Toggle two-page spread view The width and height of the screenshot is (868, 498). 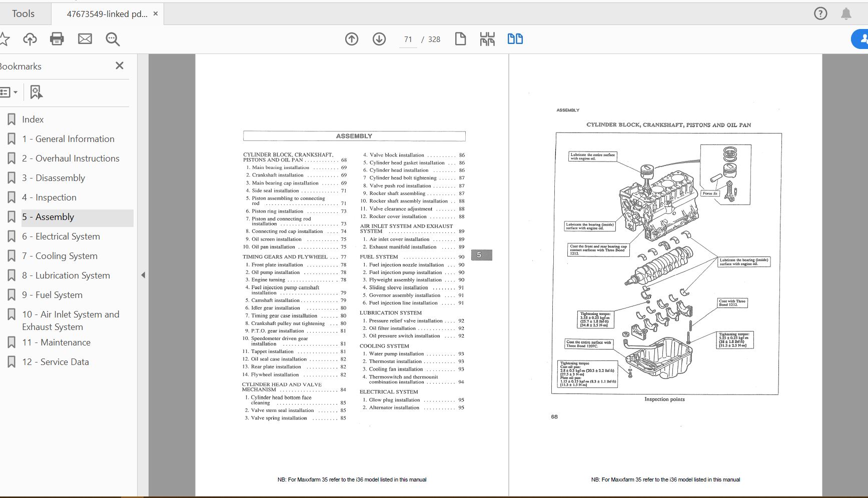pos(515,38)
